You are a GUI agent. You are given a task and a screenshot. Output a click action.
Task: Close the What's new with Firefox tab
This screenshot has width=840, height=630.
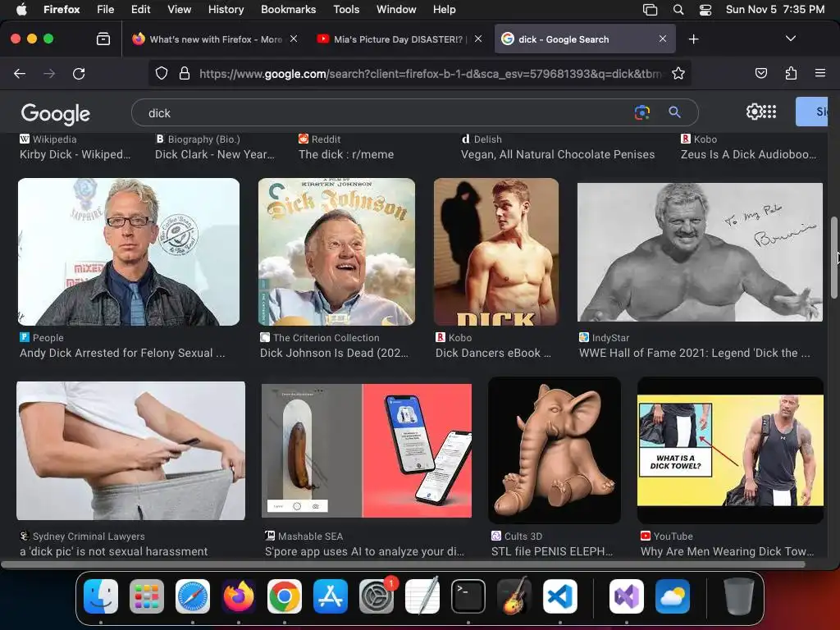(294, 39)
